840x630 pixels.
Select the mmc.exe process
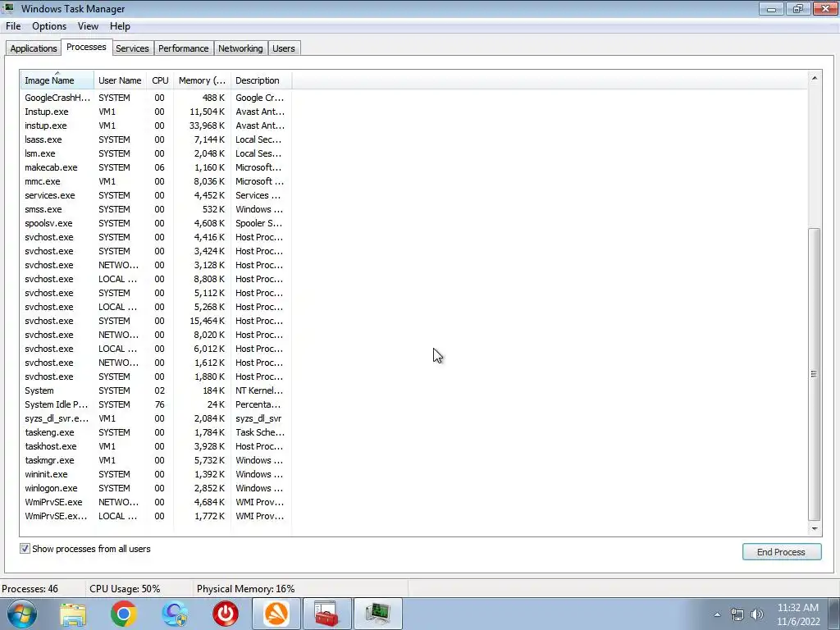pos(156,181)
